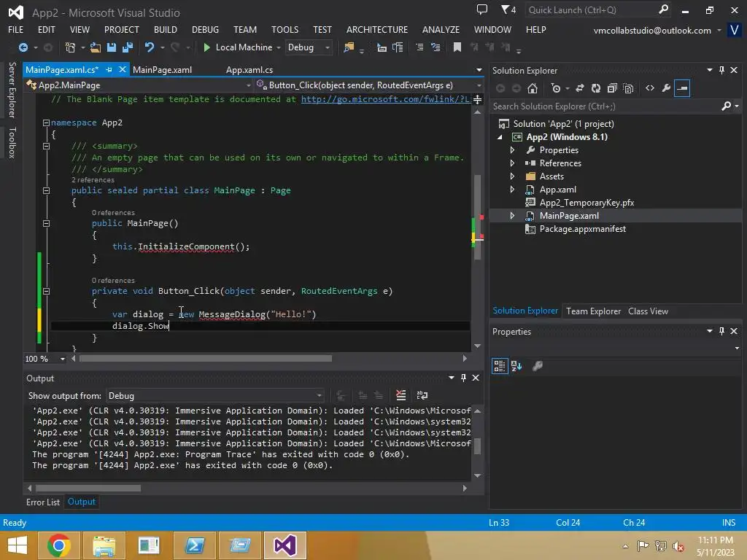Toggle pin on Properties panel
This screenshot has height=560, width=747.
(721, 332)
